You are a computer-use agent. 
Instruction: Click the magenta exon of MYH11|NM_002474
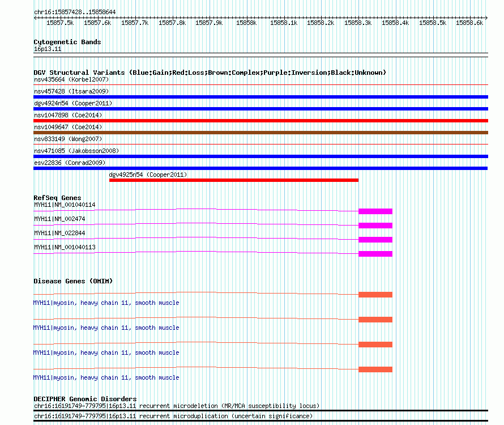[x=375, y=226]
